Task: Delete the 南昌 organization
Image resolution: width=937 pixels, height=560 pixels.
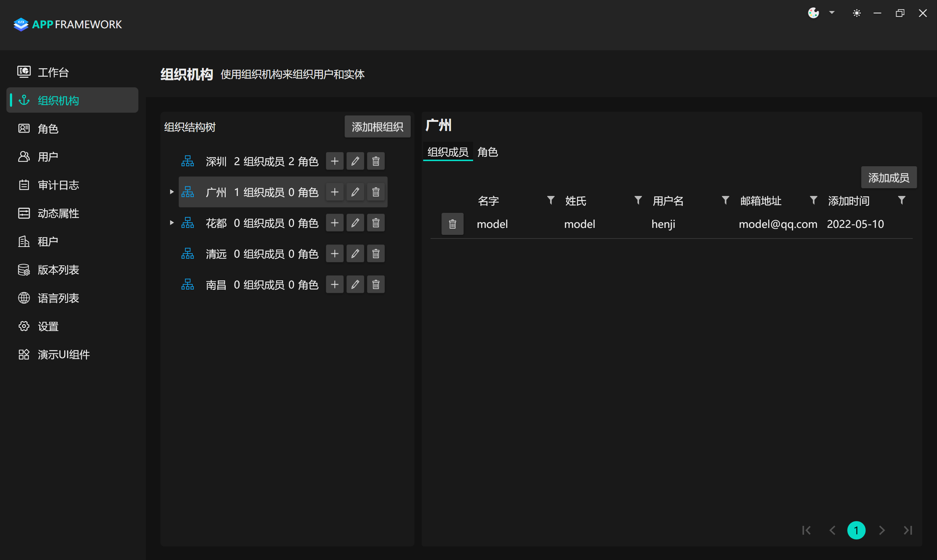Action: (376, 284)
